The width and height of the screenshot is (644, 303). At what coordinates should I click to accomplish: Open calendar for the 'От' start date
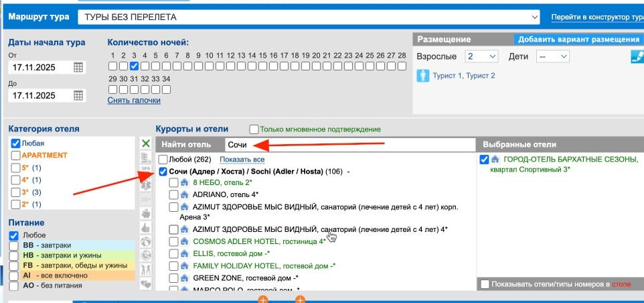78,68
